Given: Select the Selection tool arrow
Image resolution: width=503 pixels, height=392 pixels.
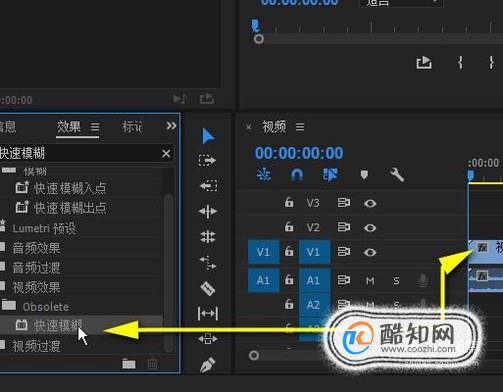Looking at the screenshot, I should 208,136.
